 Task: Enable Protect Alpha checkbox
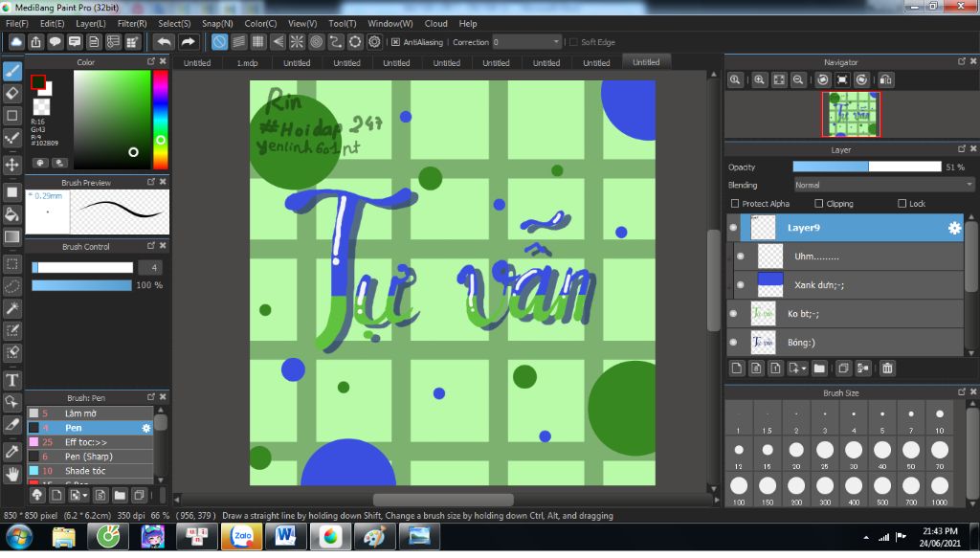pos(735,204)
